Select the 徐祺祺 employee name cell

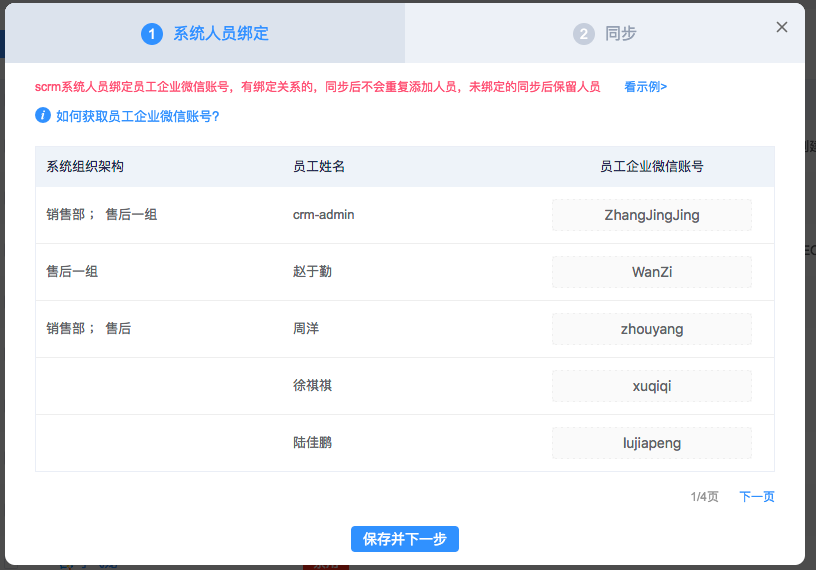[x=312, y=386]
